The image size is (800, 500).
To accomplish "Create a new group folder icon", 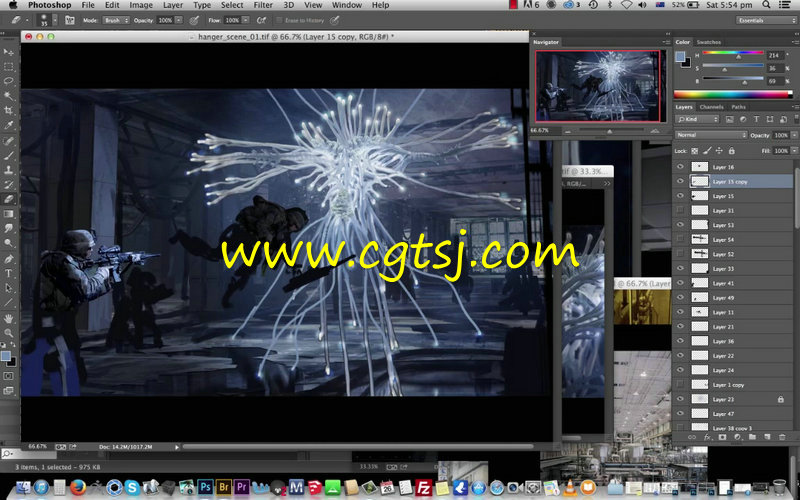I will click(752, 437).
